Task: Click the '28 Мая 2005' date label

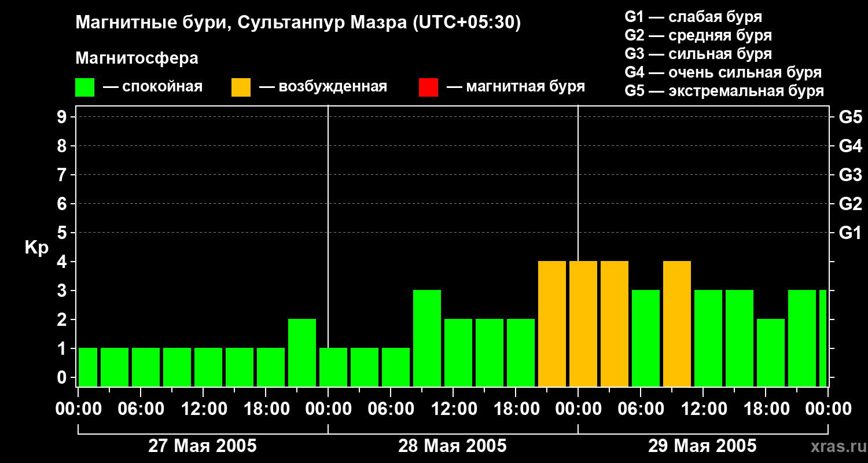Action: (x=453, y=446)
